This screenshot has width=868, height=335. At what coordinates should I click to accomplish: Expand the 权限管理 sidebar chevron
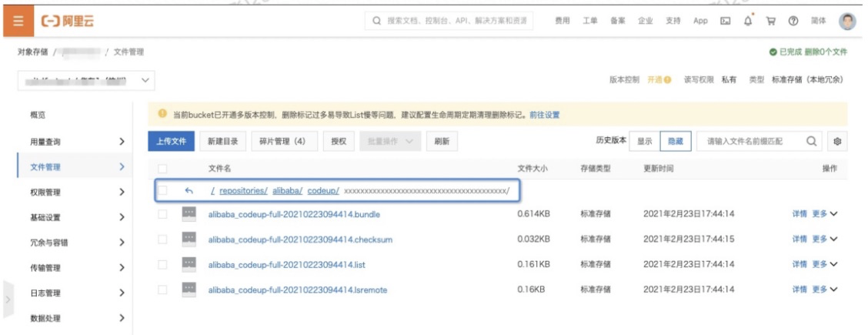[122, 192]
